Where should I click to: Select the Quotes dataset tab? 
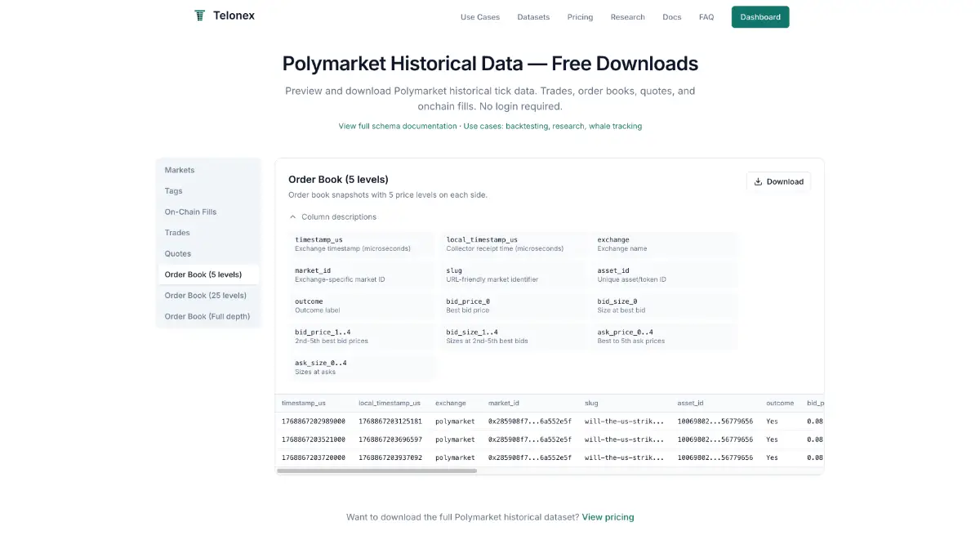pyautogui.click(x=178, y=253)
